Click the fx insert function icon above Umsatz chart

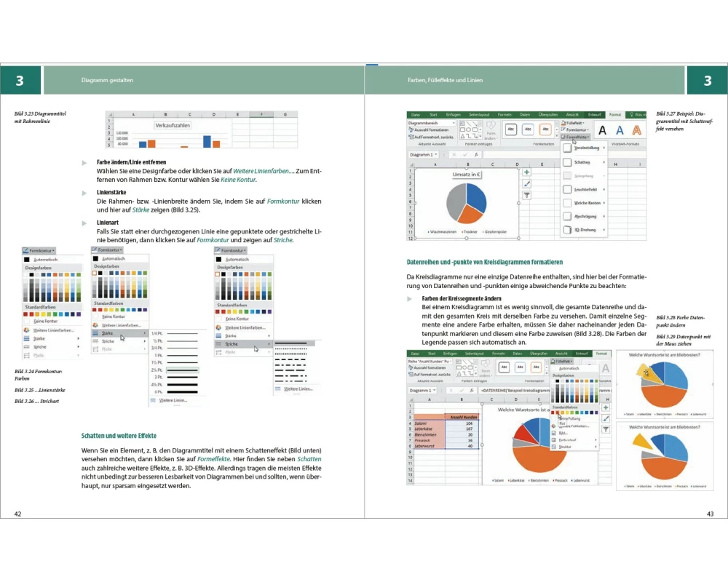pos(475,154)
